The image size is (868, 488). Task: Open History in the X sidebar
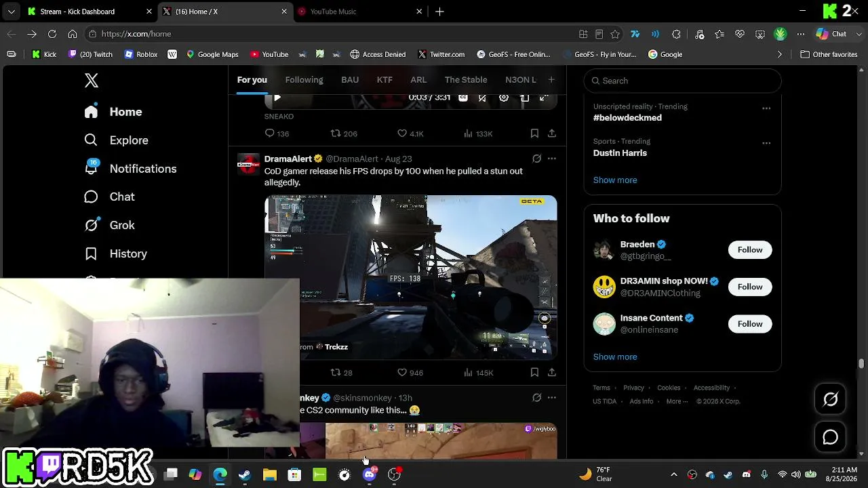[115, 253]
